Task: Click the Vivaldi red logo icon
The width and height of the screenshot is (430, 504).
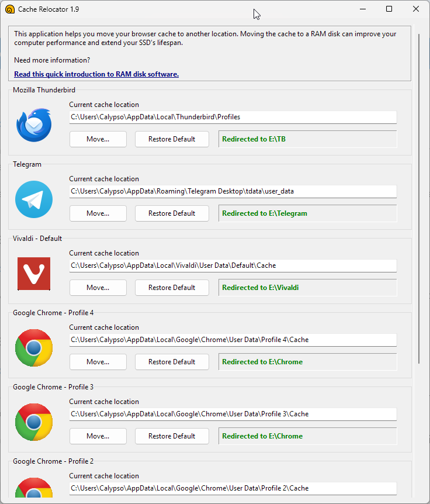Action: [34, 274]
